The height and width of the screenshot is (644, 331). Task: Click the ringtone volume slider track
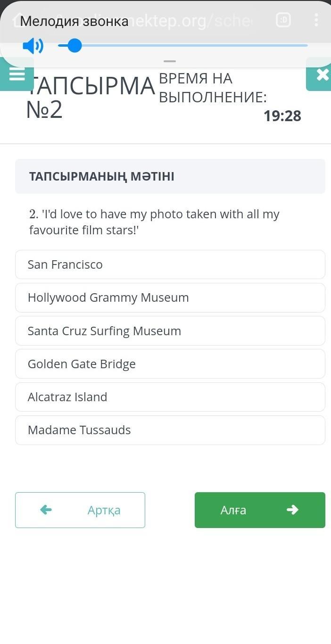tap(189, 46)
